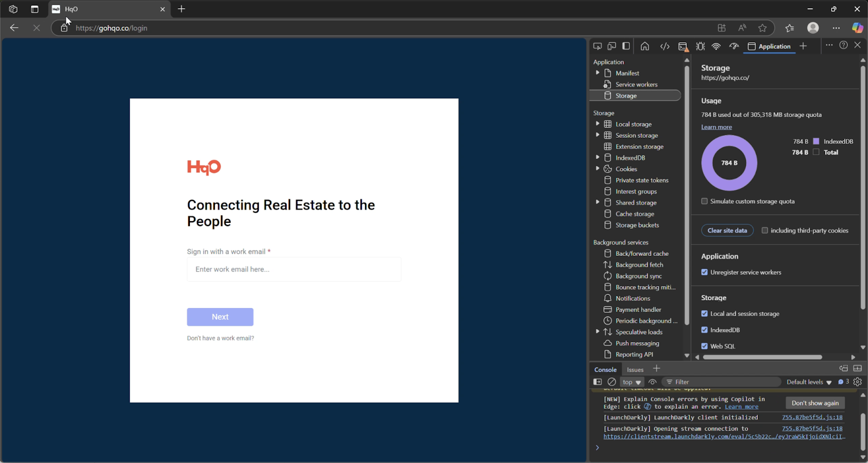Open the Performance gauge icon
Screen dimensions: 868x463
click(734, 46)
